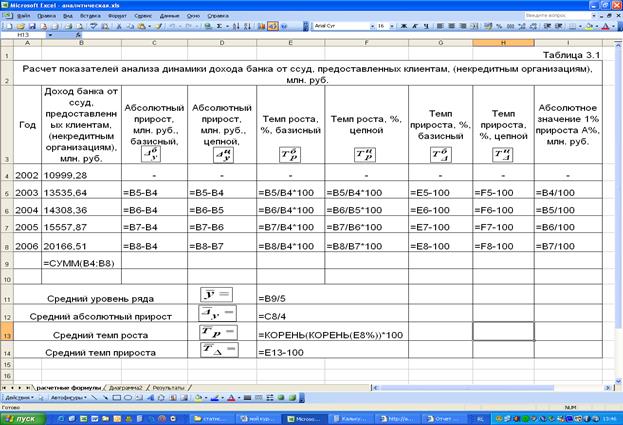Apply Percent Style with % icon
The width and height of the screenshot is (623, 425).
tap(499, 26)
